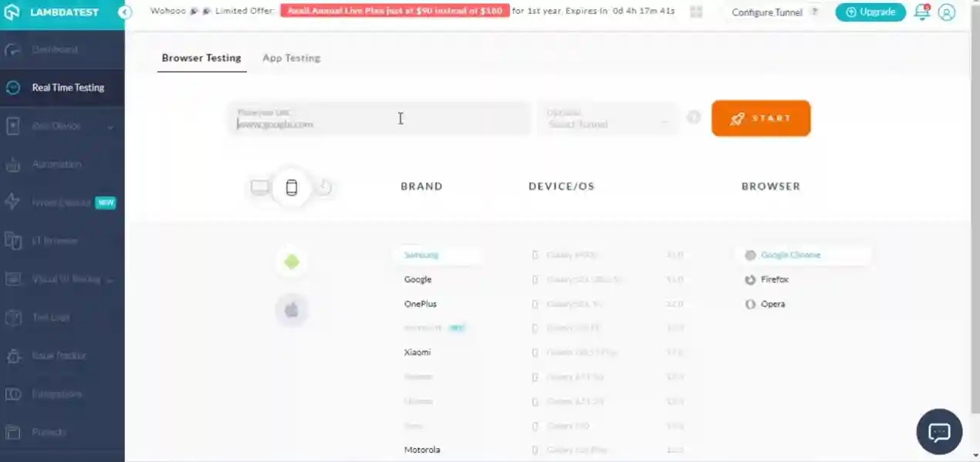The image size is (980, 462).
Task: Click the Visual UI Testing monitor icon
Action: point(13,279)
